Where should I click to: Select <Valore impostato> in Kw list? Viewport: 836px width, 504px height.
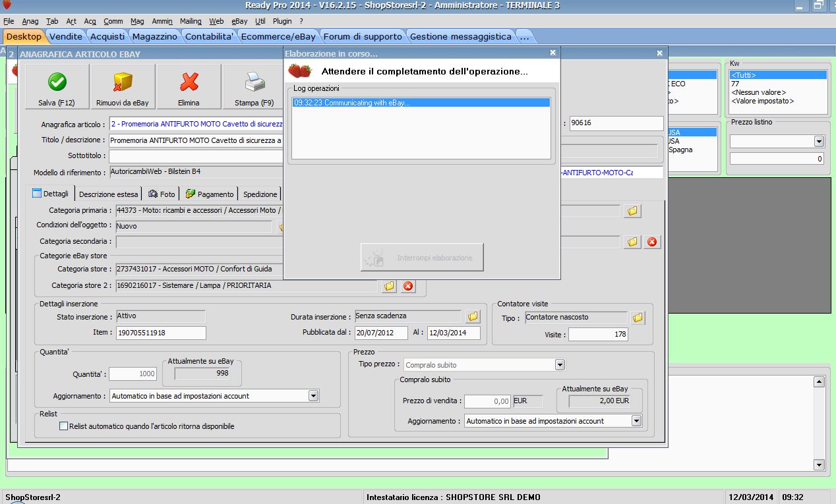click(778, 101)
